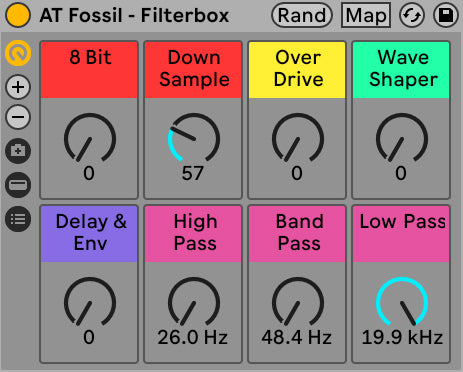
Task: Click the Over Drive knob
Action: 298,138
